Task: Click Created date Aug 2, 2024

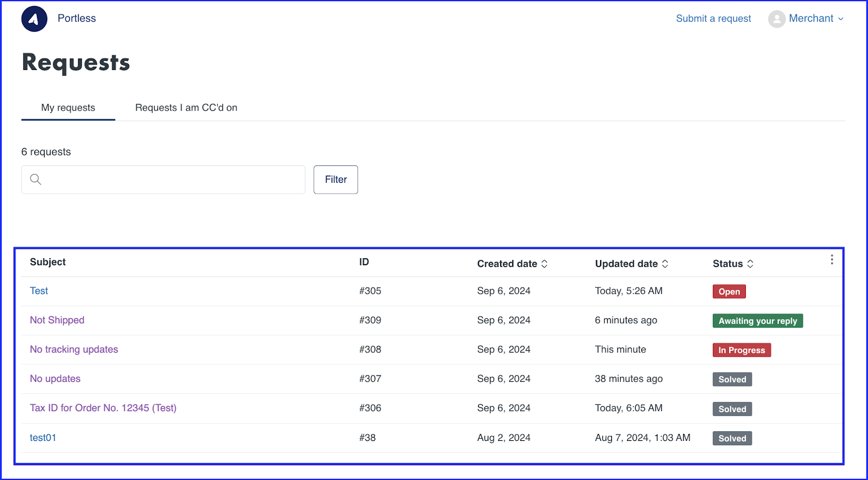Action: [x=504, y=438]
